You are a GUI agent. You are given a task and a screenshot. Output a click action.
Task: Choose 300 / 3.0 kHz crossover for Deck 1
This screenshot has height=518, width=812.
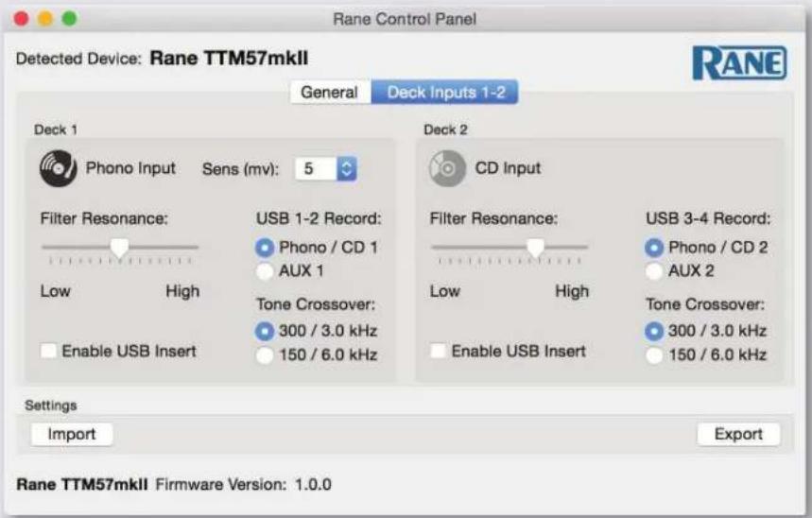tap(265, 331)
